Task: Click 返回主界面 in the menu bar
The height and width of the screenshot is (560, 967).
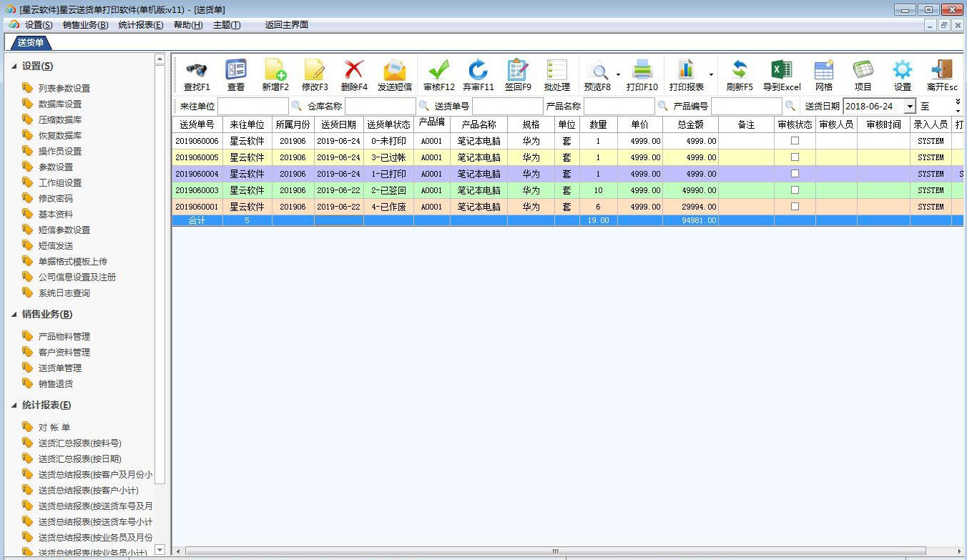Action: click(286, 25)
